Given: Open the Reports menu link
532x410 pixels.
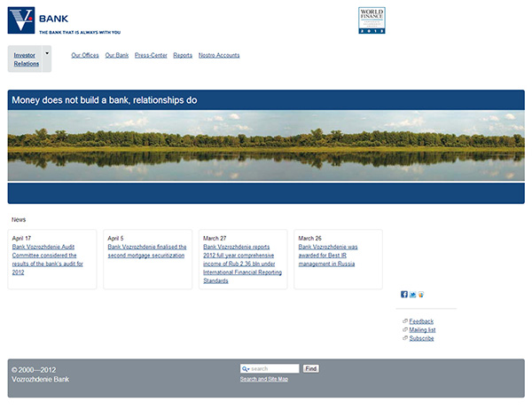Looking at the screenshot, I should pyautogui.click(x=183, y=55).
